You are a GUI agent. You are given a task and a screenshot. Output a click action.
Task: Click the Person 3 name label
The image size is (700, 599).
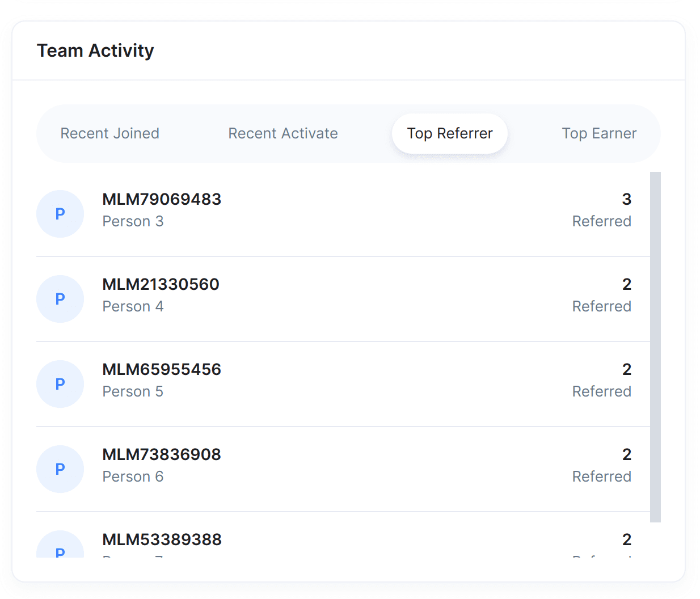133,221
